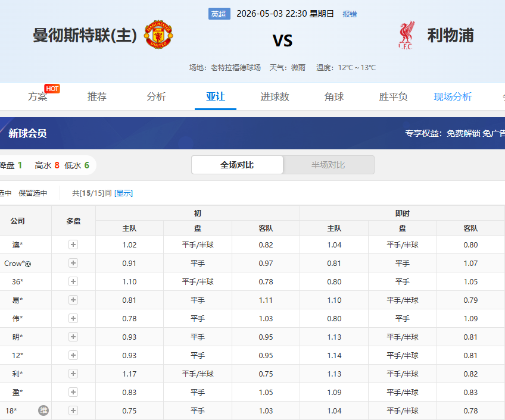Viewport: 505px width, 420px height.
Task: Select the 亚让 tab
Action: click(x=216, y=96)
